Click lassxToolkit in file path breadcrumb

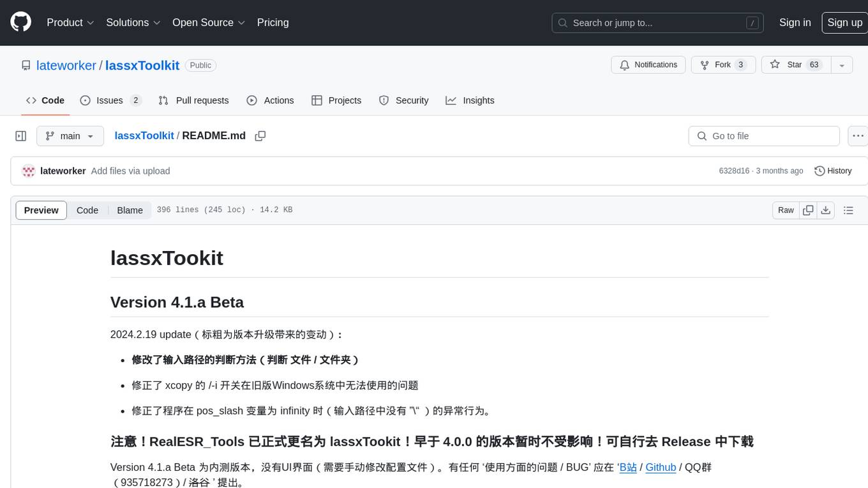144,135
